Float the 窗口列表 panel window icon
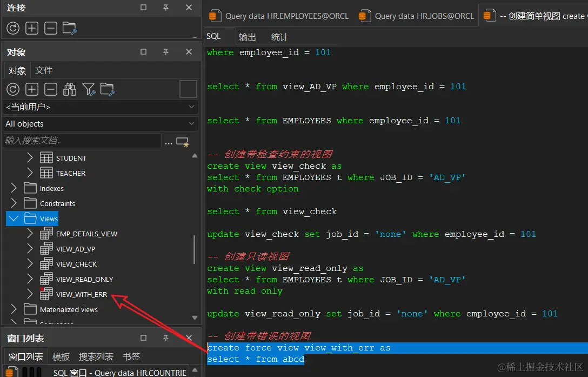Image resolution: width=588 pixels, height=377 pixels. coord(143,338)
